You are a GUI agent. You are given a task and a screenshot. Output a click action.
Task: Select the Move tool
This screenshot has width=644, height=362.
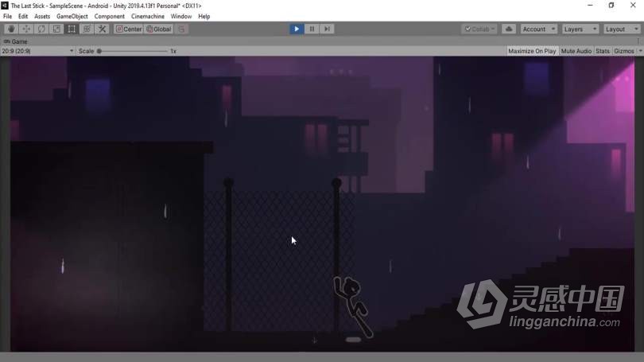pos(26,29)
